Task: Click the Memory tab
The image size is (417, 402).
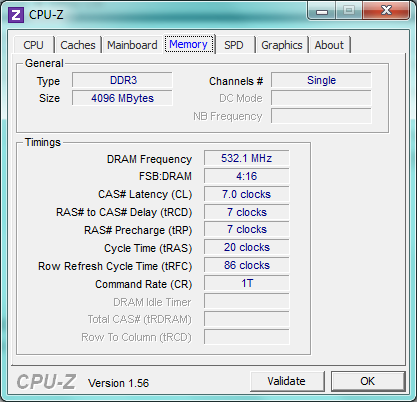Action: [x=189, y=44]
